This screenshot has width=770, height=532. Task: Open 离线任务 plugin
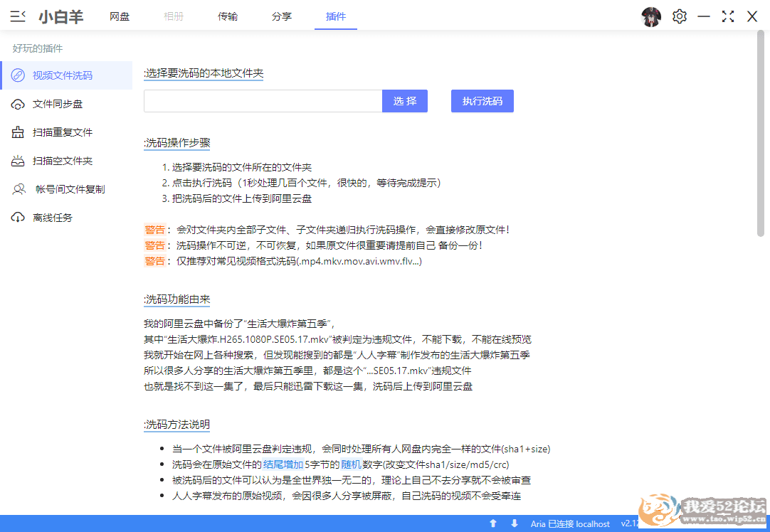[68, 218]
